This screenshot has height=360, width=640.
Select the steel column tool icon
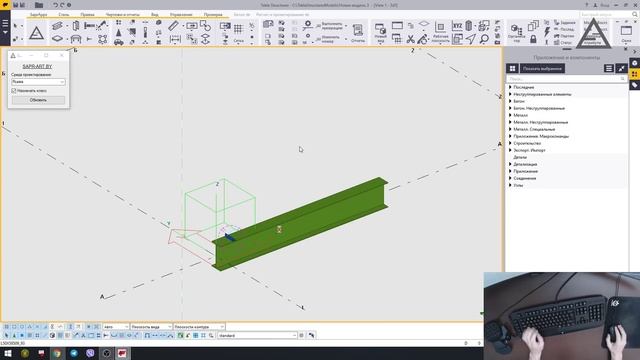coord(76,26)
